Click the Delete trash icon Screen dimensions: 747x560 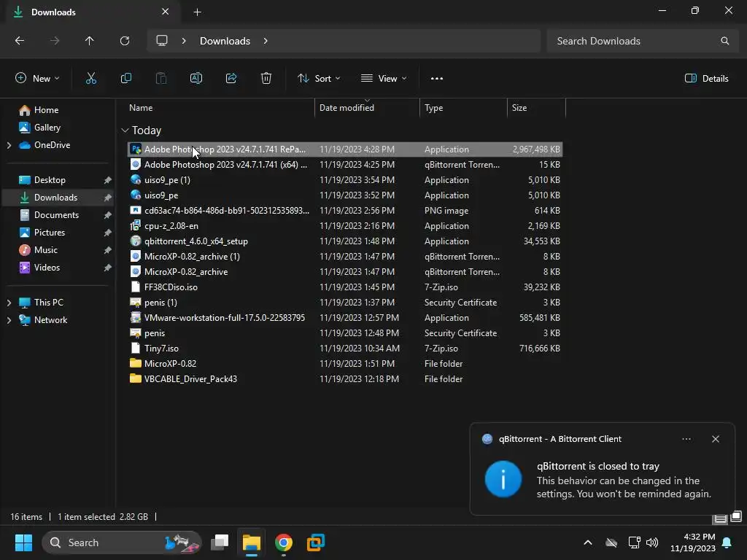point(266,79)
